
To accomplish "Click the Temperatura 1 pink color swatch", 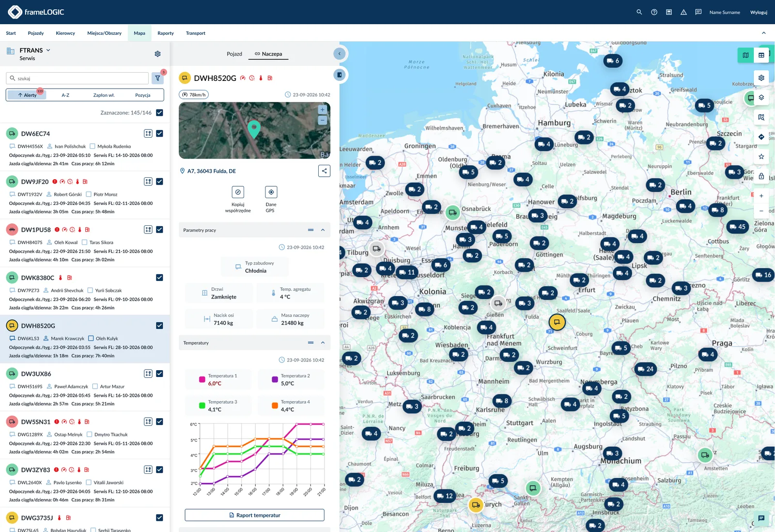I will [202, 379].
